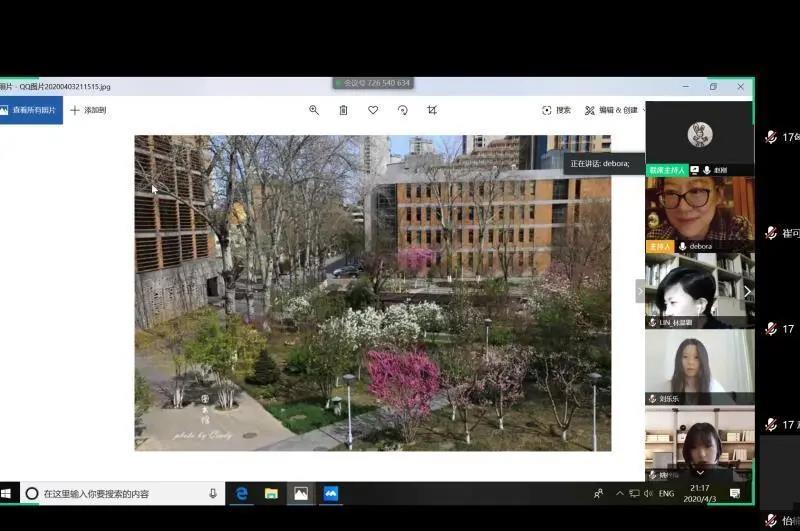Screen dimensions: 800x531
Task: Click the rotate icon in Photos toolbar
Action: pyautogui.click(x=402, y=110)
